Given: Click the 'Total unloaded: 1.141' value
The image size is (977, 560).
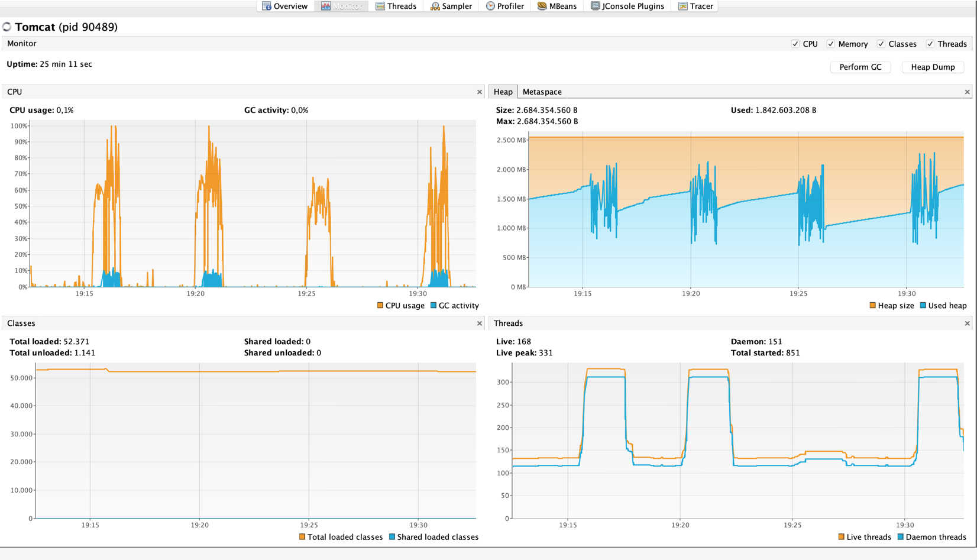Looking at the screenshot, I should (53, 352).
